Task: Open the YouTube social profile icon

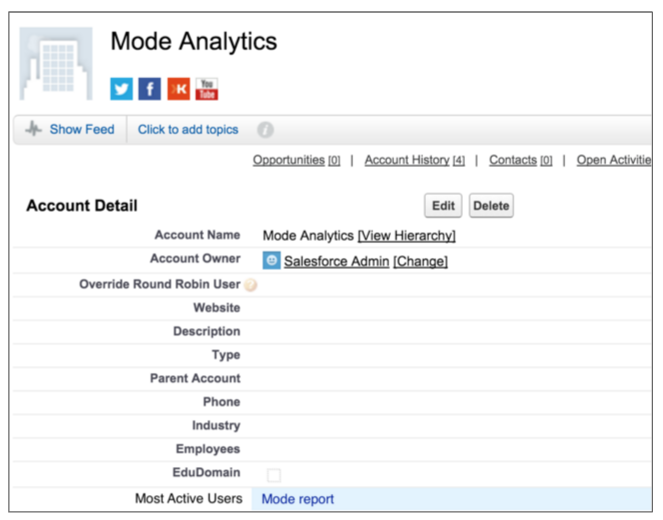Action: click(x=207, y=89)
